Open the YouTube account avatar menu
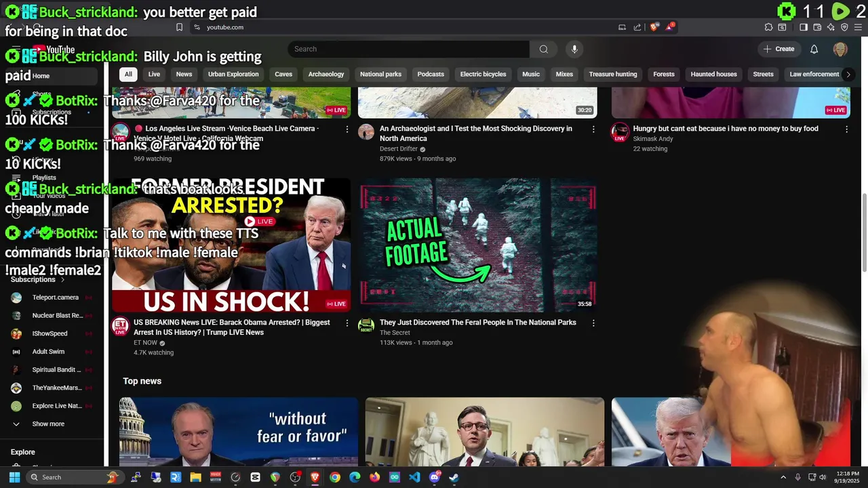868x488 pixels. pos(840,49)
